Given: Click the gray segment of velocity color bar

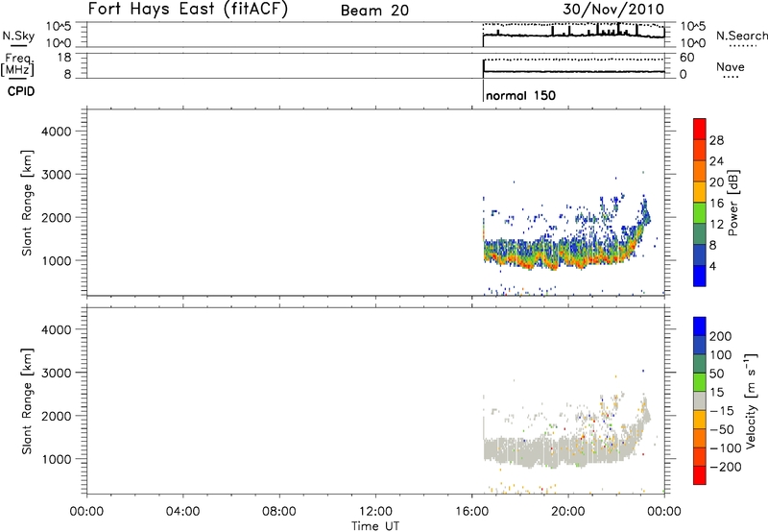Looking at the screenshot, I should [700, 401].
